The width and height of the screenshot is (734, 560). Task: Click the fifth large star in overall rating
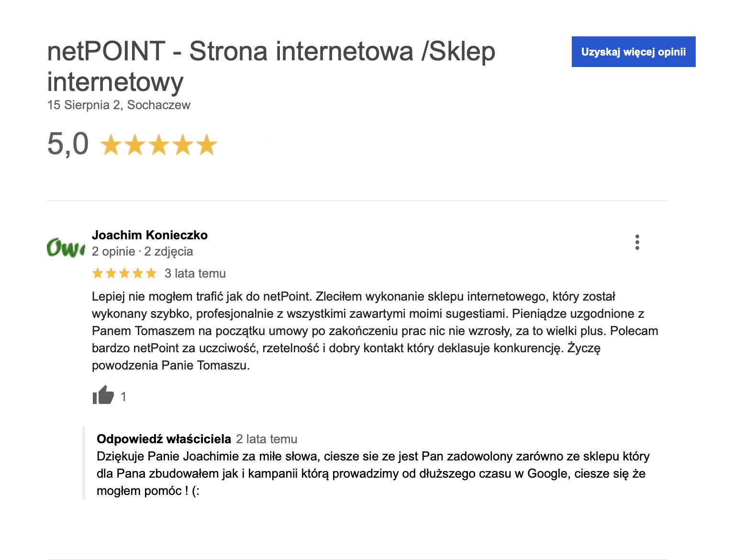[206, 145]
